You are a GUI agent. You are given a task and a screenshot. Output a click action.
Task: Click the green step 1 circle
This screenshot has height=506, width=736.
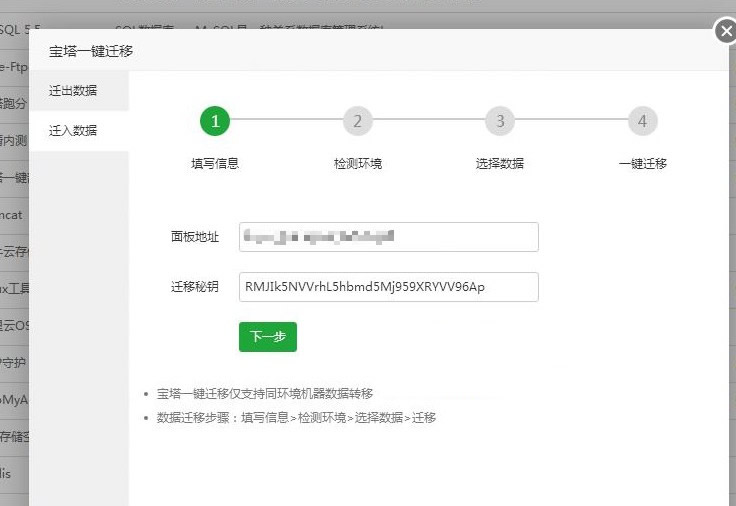point(215,122)
